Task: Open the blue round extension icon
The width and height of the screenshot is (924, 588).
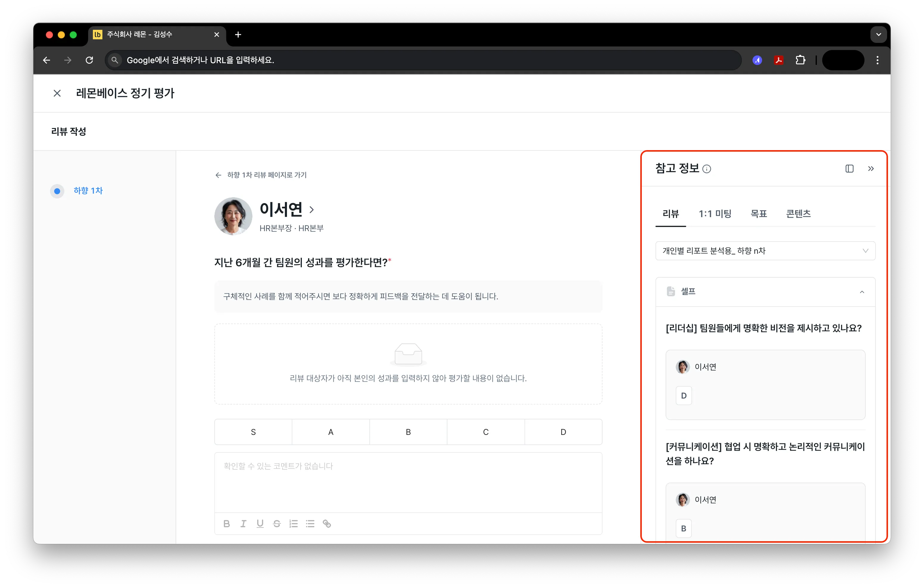Action: tap(757, 60)
